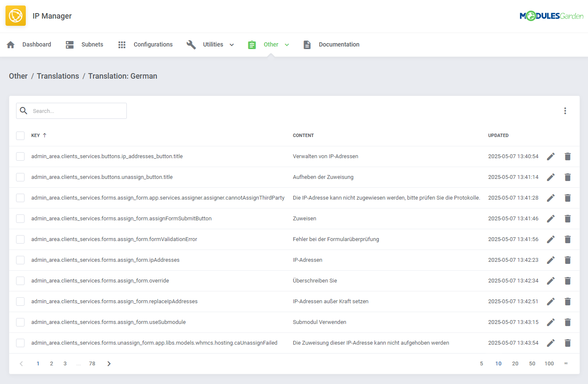The width and height of the screenshot is (588, 384).
Task: Open the IP Manager logo icon
Action: pos(16,16)
